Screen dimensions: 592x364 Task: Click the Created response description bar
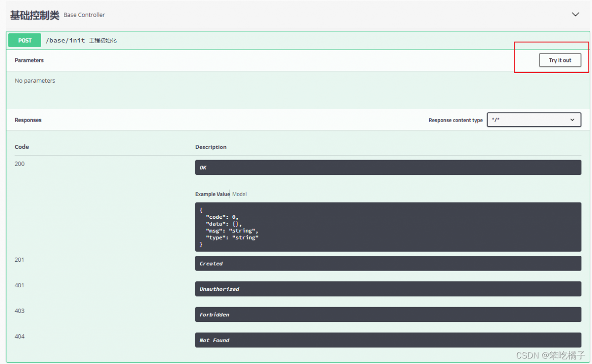click(x=388, y=264)
